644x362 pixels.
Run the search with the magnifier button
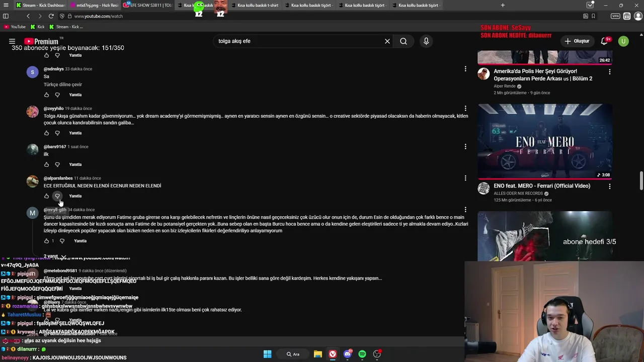404,41
